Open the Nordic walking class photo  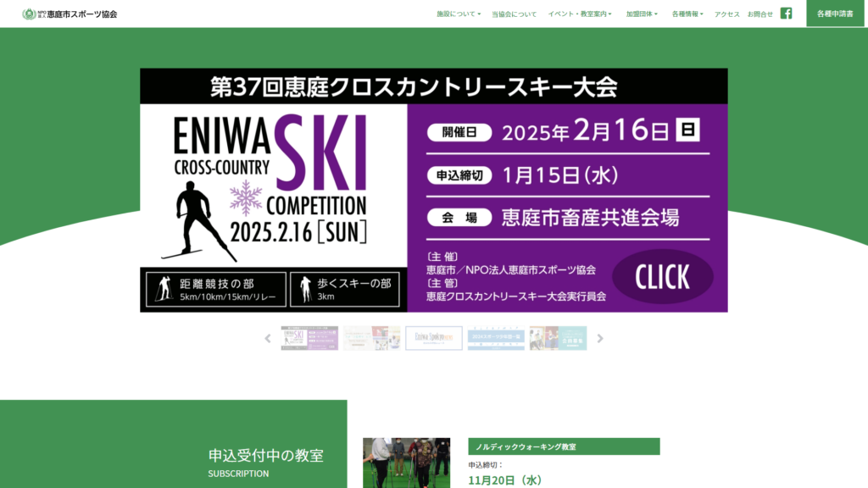406,463
